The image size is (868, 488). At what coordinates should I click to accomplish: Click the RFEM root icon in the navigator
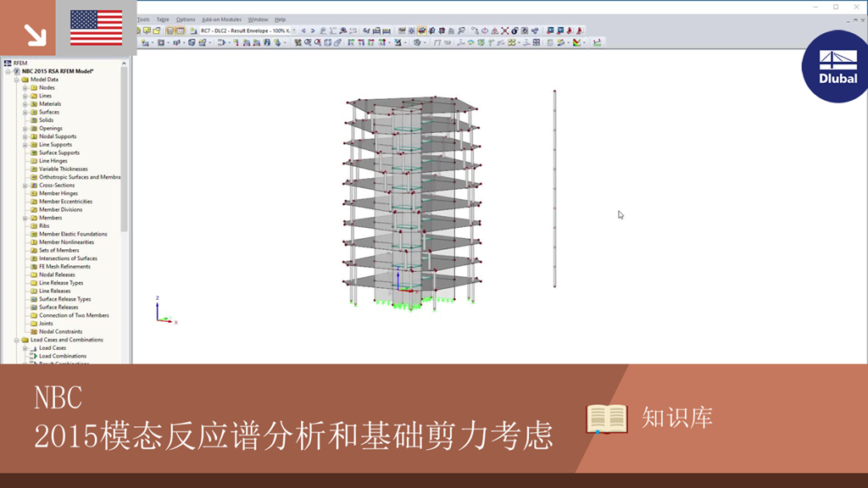click(8, 63)
